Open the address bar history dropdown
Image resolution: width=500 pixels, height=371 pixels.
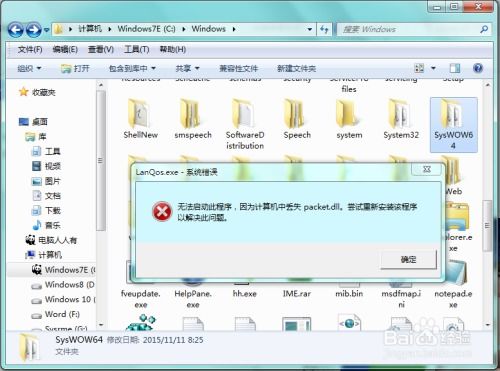click(x=310, y=29)
